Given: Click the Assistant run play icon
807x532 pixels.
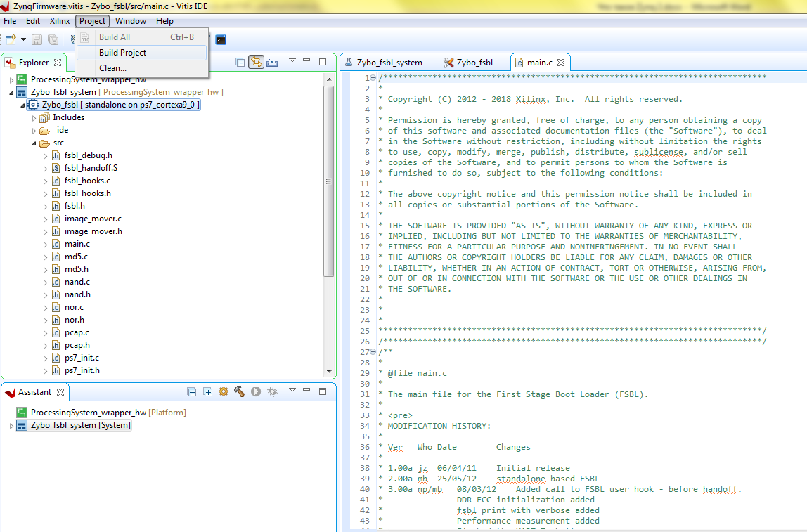Looking at the screenshot, I should pyautogui.click(x=256, y=391).
